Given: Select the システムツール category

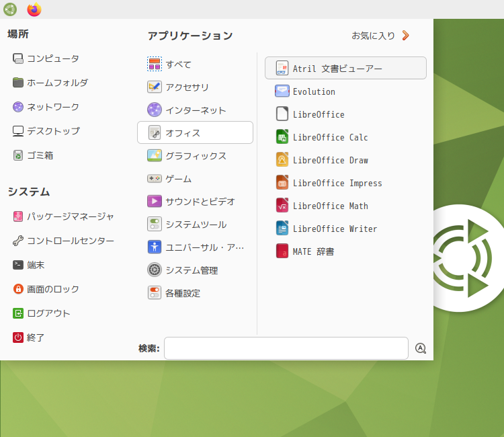Looking at the screenshot, I should [195, 224].
